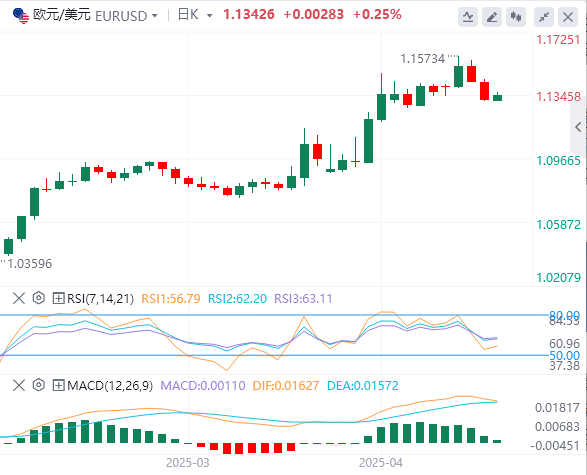Click the RSI 60.96 axis label
The width and height of the screenshot is (587, 475).
565,343
